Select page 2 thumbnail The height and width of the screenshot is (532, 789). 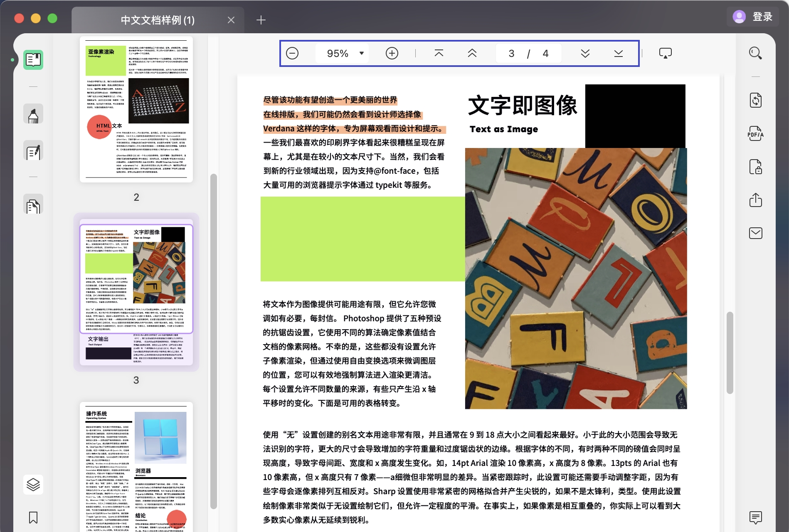tap(136, 109)
